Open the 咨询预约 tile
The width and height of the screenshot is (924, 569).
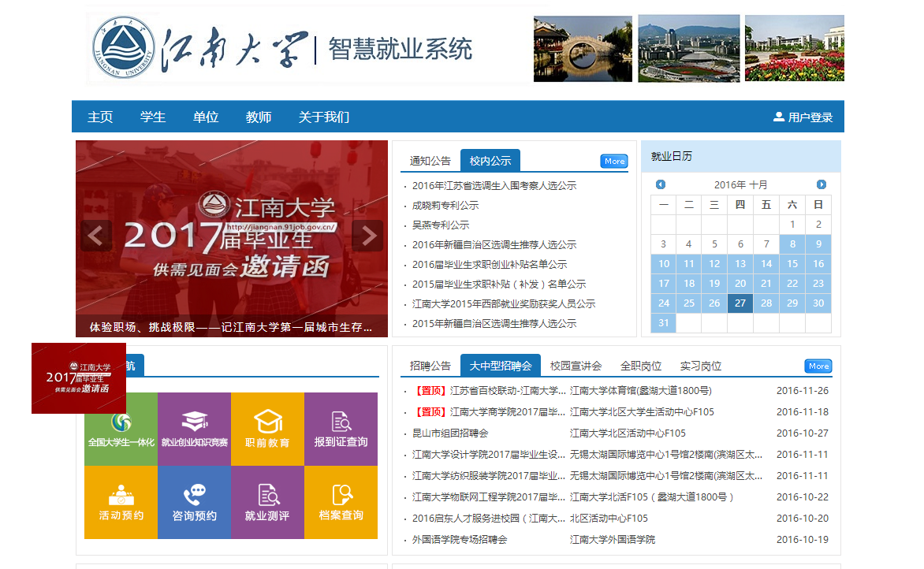(194, 503)
